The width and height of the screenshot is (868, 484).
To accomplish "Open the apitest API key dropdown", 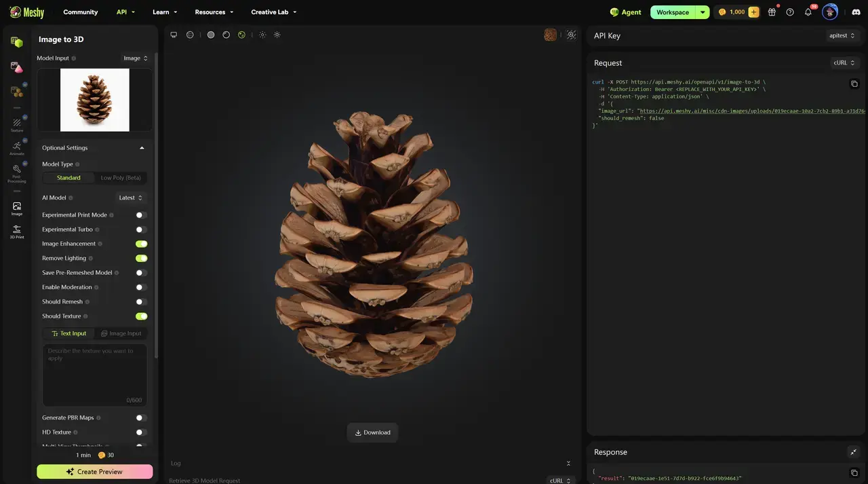I will (844, 35).
